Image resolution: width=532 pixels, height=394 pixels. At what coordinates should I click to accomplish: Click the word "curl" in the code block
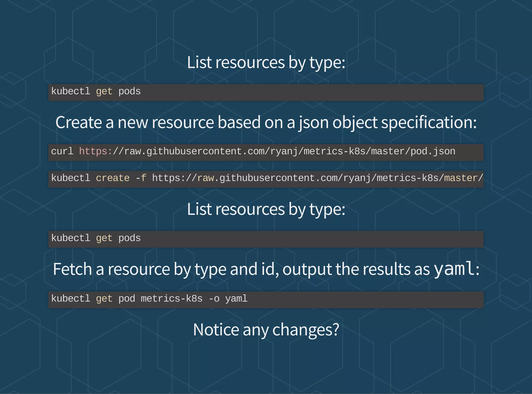coord(62,151)
